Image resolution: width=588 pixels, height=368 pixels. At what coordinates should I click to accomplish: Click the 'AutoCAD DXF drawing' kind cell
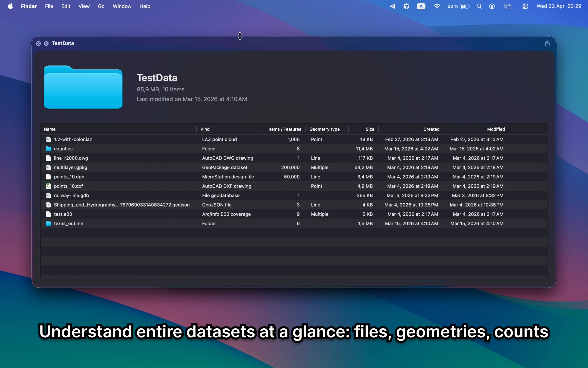tap(227, 186)
